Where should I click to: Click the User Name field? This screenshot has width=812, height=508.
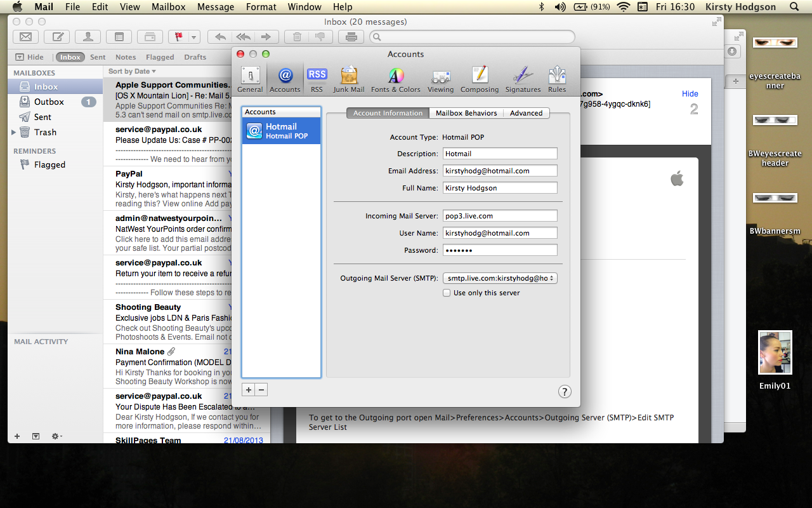[499, 233]
